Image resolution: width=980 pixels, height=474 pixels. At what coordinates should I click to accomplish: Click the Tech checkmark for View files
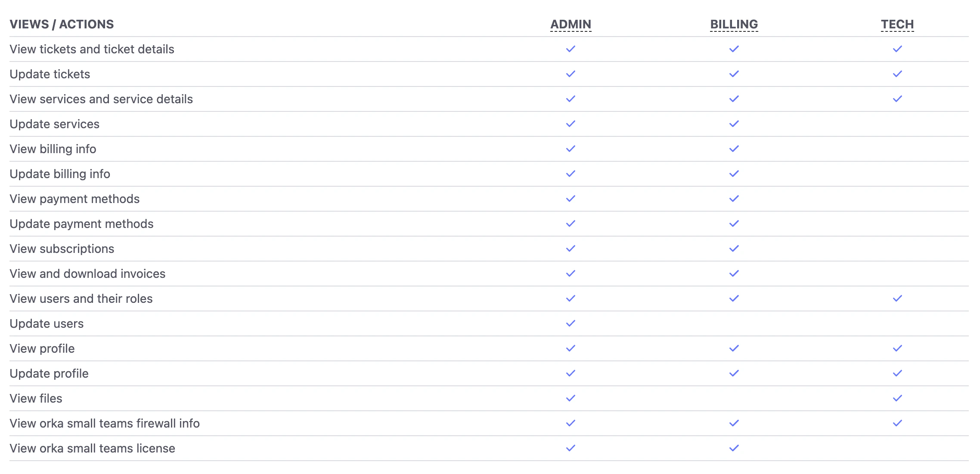point(898,398)
